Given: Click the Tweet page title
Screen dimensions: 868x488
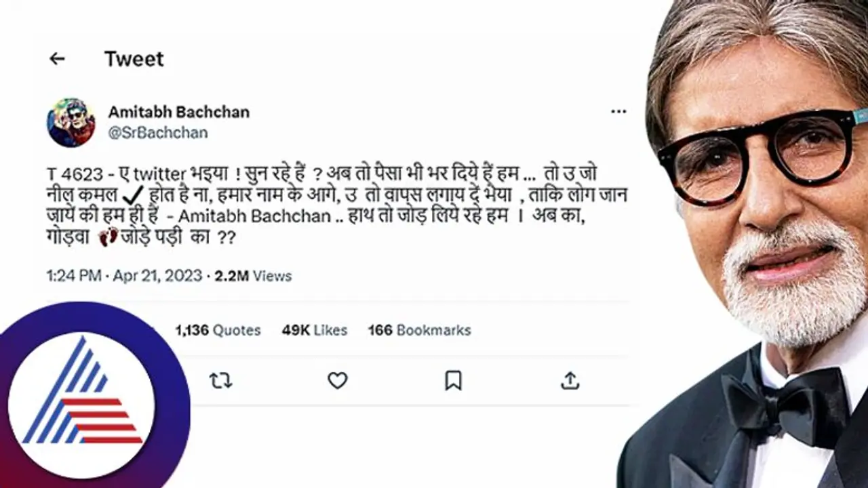Looking at the screenshot, I should [134, 59].
